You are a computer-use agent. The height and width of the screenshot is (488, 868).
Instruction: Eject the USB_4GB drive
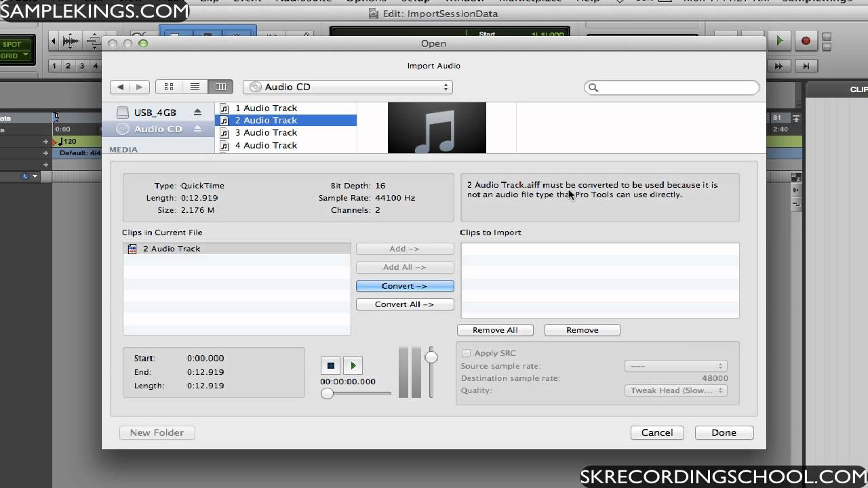pyautogui.click(x=197, y=112)
